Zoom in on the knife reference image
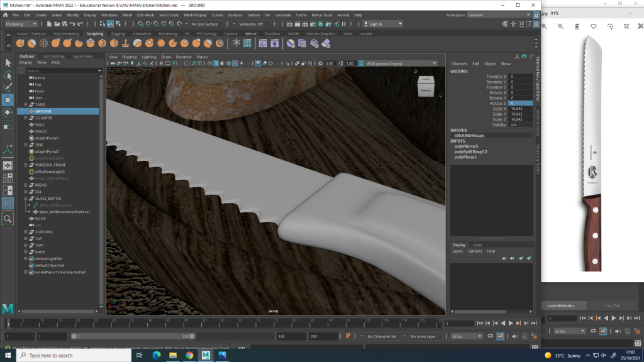The width and height of the screenshot is (644, 362). 545,26
